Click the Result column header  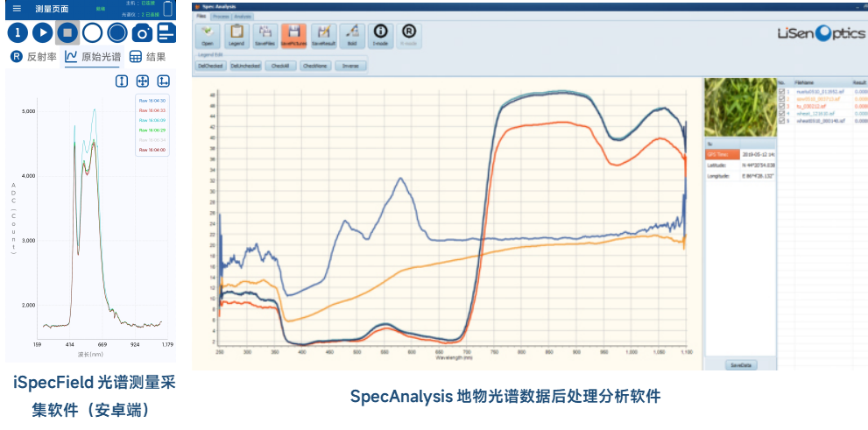tap(859, 82)
